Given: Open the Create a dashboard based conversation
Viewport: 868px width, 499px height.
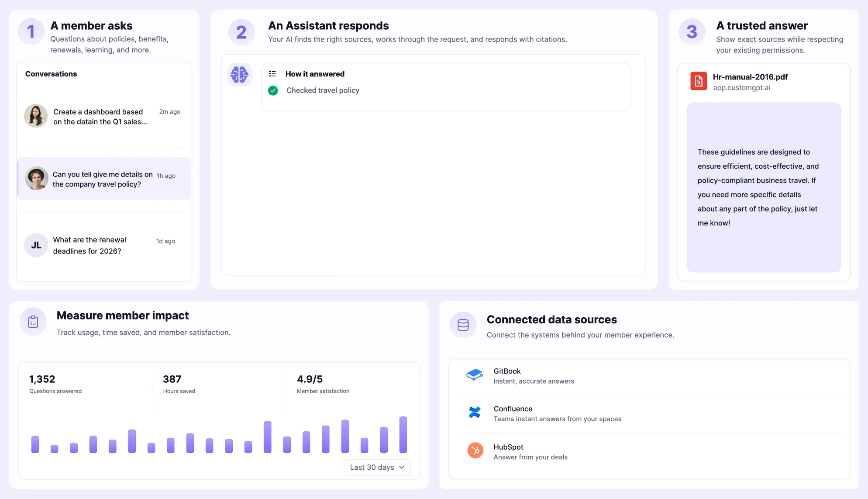Looking at the screenshot, I should 104,117.
